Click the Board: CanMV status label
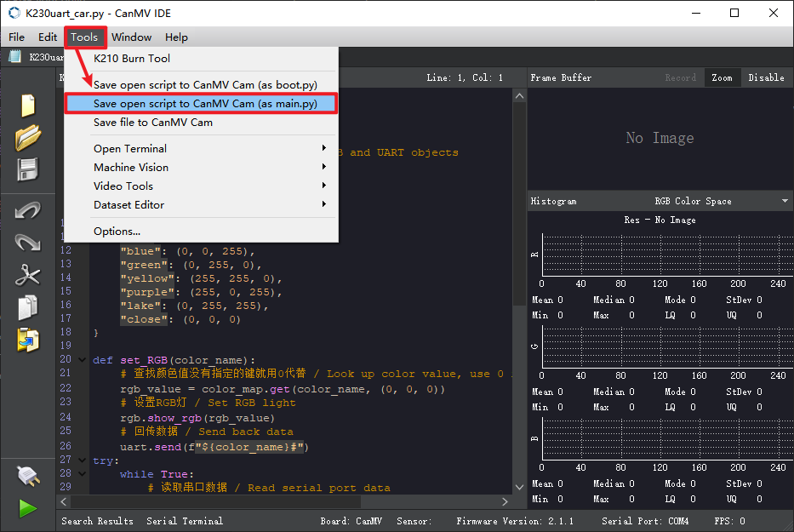The width and height of the screenshot is (794, 532). point(351,521)
